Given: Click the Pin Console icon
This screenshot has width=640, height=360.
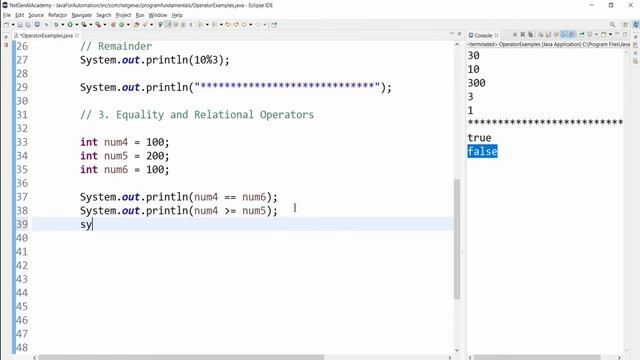Looking at the screenshot, I should click(582, 35).
